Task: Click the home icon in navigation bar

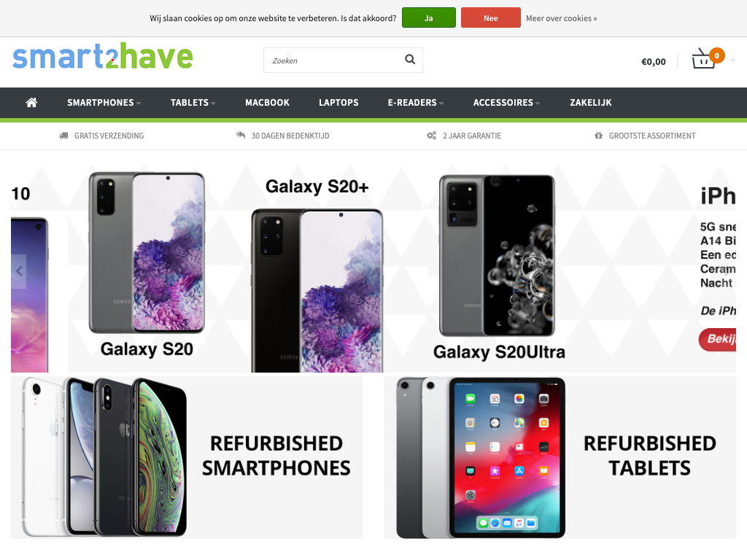Action: 31,102
